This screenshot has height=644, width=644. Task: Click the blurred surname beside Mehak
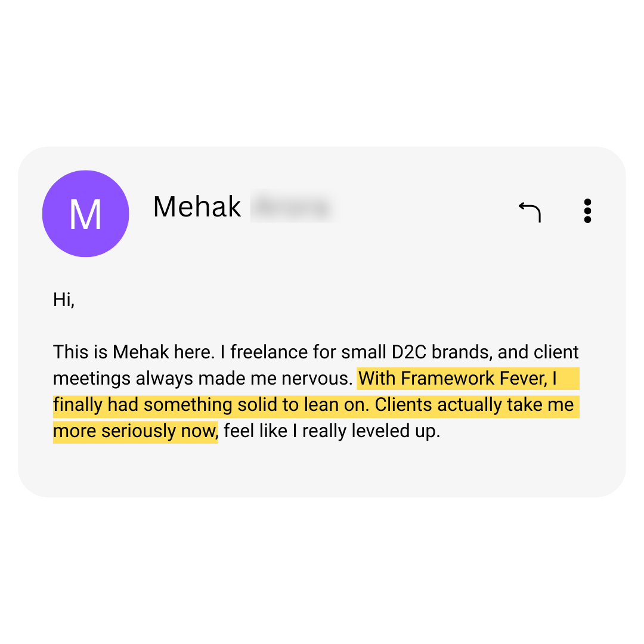point(290,208)
